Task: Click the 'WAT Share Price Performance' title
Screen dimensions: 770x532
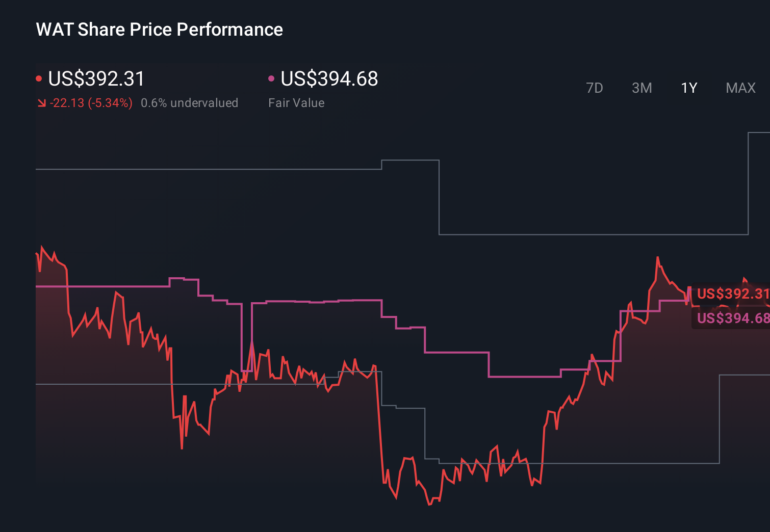Action: [159, 29]
